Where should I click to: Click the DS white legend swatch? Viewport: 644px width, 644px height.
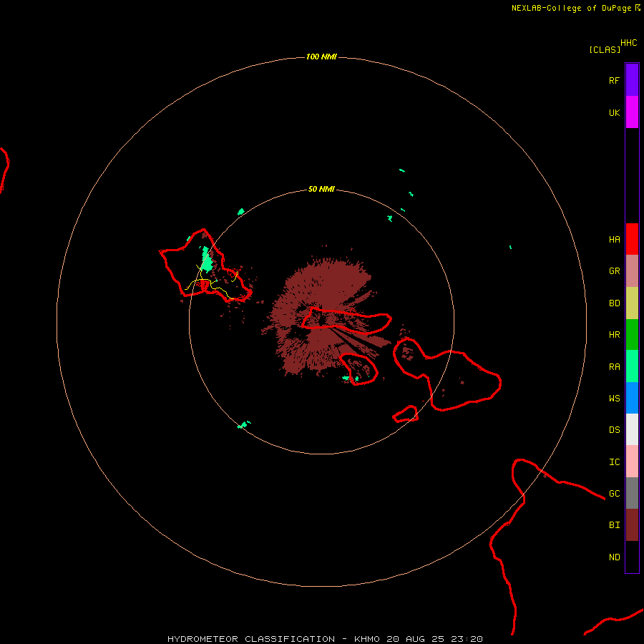(x=632, y=429)
